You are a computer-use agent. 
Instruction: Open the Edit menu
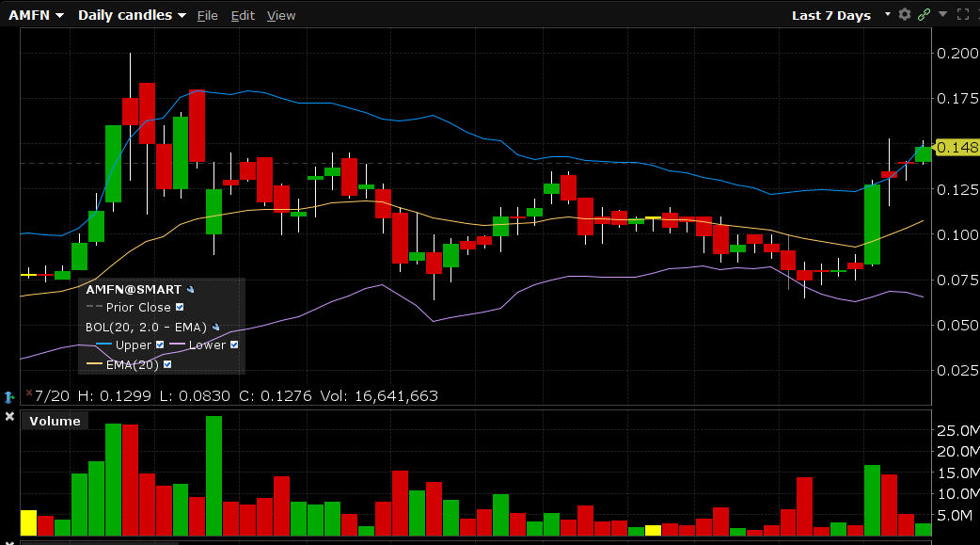[243, 16]
